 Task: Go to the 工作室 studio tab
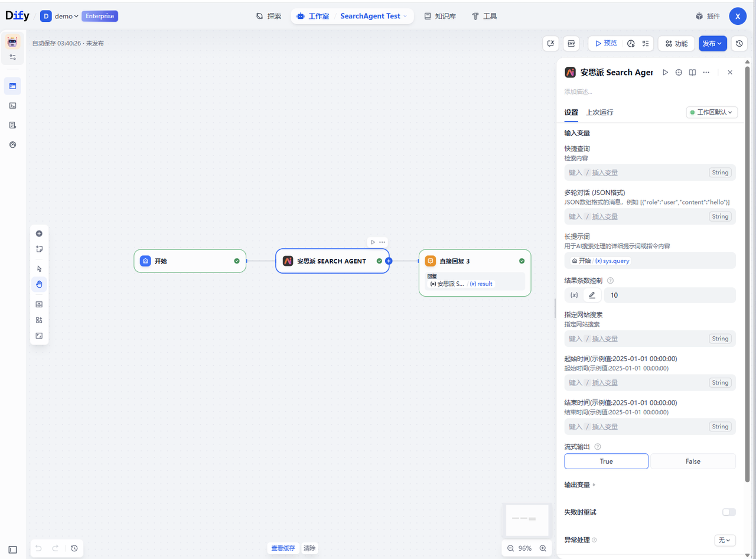click(x=313, y=16)
